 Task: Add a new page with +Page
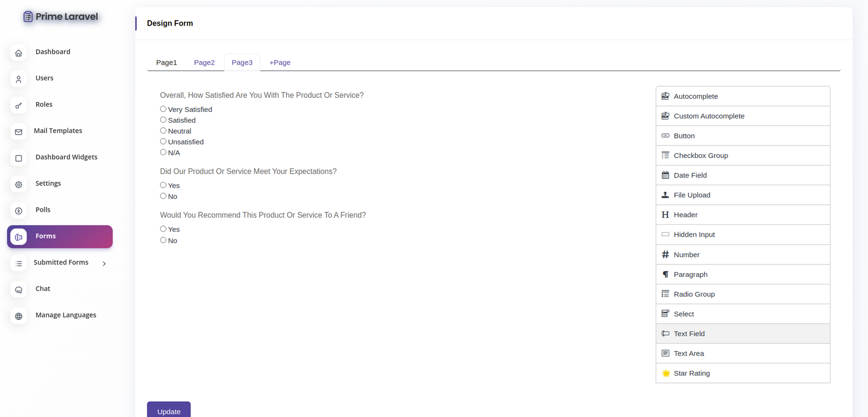pyautogui.click(x=280, y=62)
